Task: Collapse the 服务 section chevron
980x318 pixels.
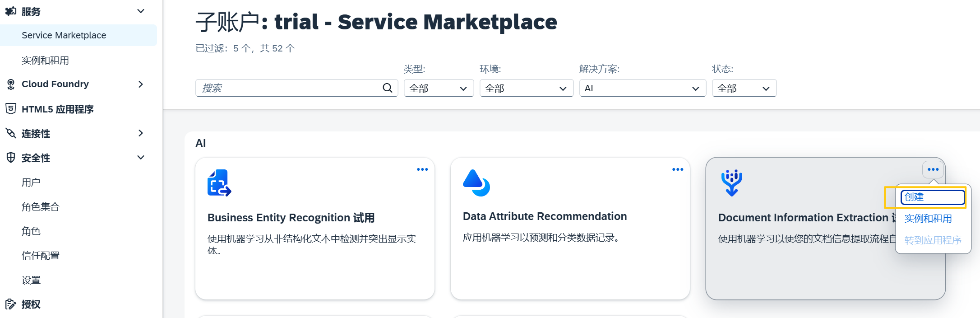Action: [141, 11]
